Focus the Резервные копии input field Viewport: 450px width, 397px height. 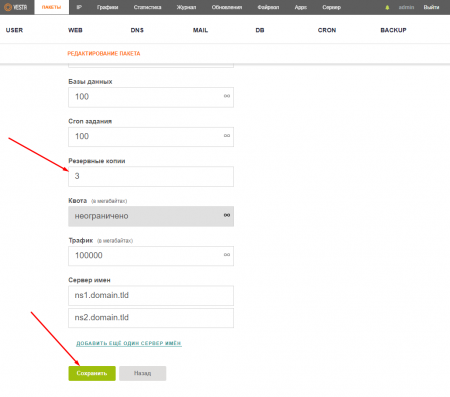(151, 176)
